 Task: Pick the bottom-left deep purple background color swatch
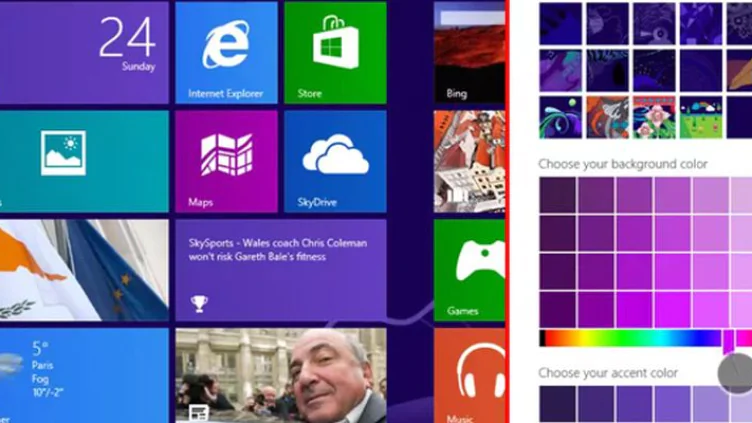click(x=558, y=310)
